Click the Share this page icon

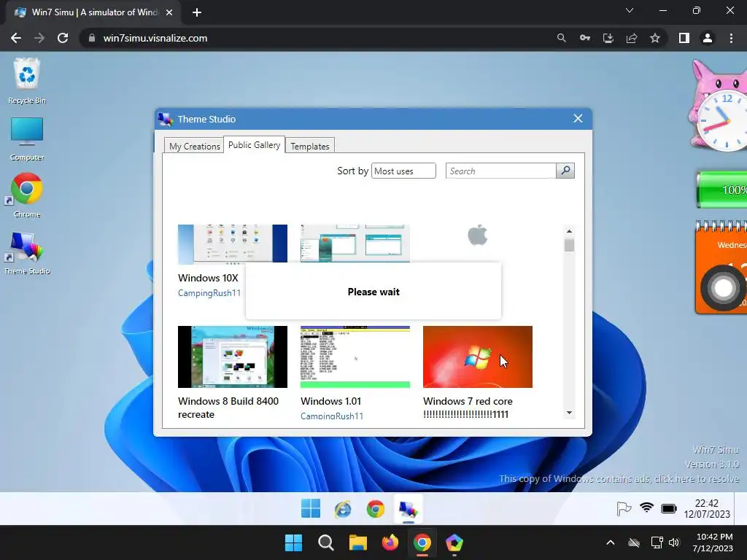(632, 38)
